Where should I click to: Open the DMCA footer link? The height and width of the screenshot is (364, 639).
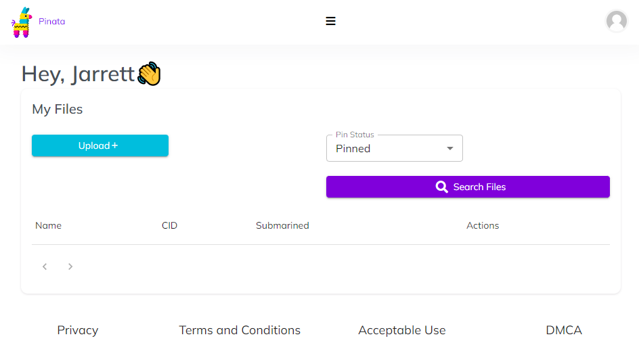click(564, 330)
